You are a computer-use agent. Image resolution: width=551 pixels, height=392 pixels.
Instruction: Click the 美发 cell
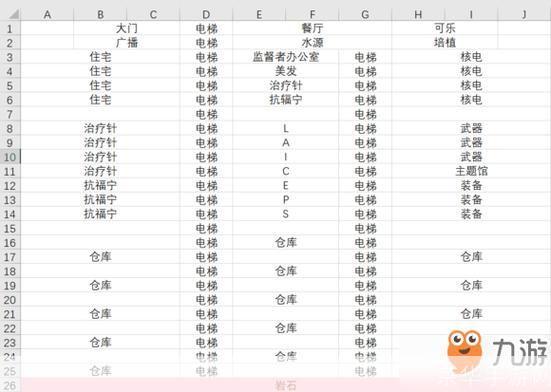coord(285,71)
